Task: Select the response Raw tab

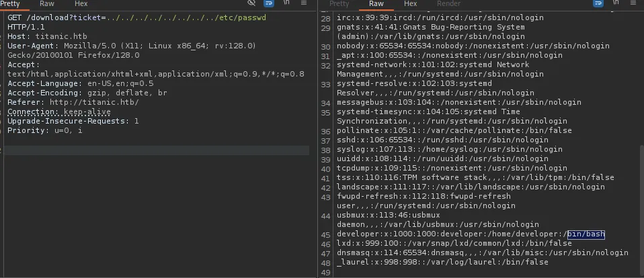Action: [376, 3]
